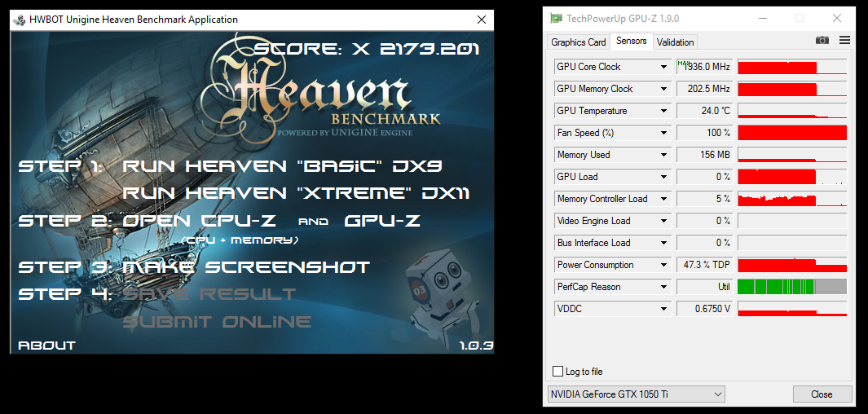Screen dimensions: 868x414
Task: Open the GPU Load sensor dropdown
Action: tap(663, 177)
